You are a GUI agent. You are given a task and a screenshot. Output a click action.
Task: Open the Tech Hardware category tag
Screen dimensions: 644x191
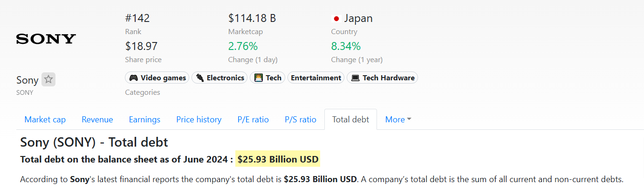point(383,78)
